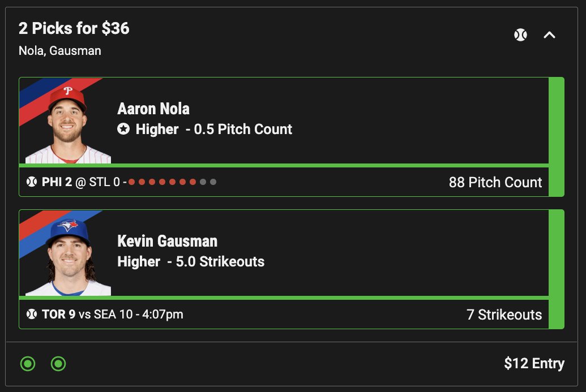Click Kevin Gausman's name
The image size is (586, 392).
click(168, 241)
